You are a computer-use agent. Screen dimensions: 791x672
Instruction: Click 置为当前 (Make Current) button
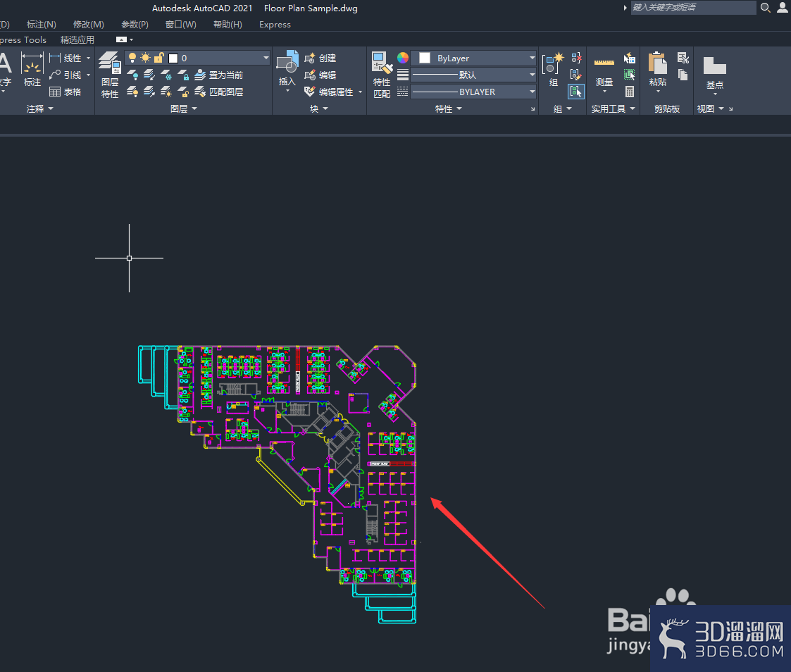pos(219,75)
